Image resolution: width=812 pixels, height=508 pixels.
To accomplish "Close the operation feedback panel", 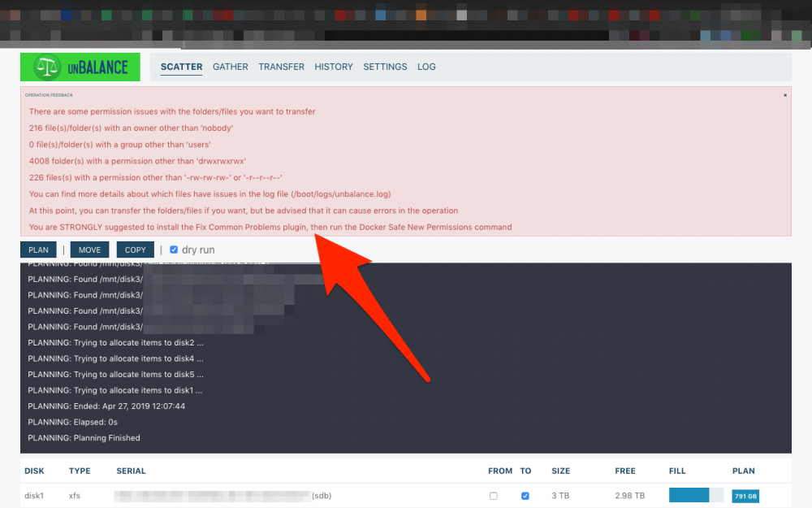I will [x=785, y=95].
